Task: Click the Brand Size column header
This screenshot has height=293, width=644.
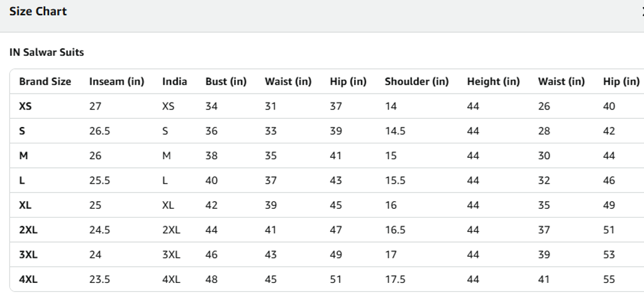Action: [45, 82]
